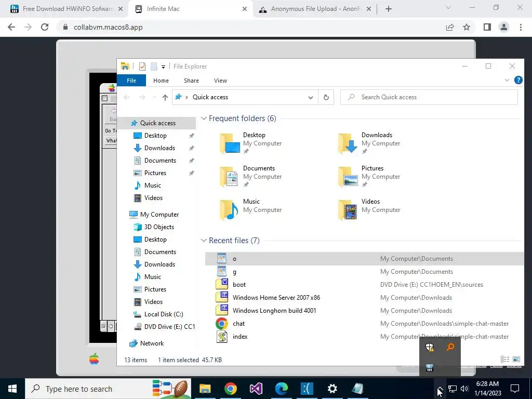Select 3D Objects in navigation pane
Screen dimensions: 532x399
tap(159, 227)
